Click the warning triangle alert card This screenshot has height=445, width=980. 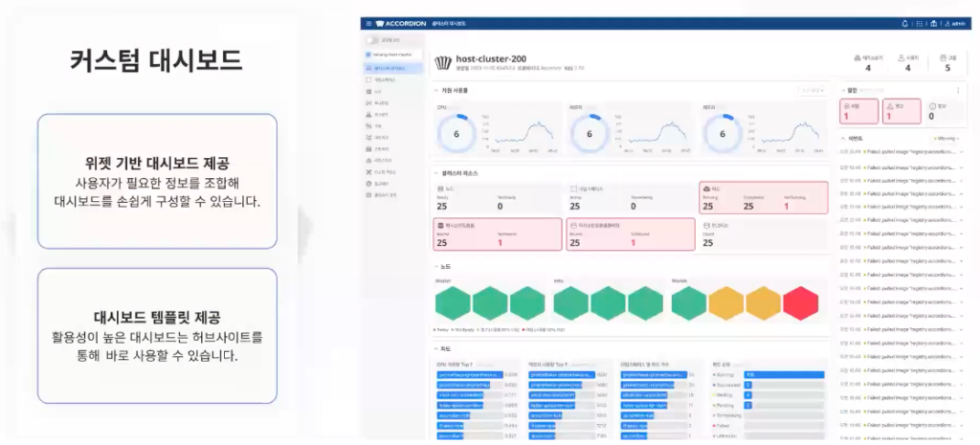pyautogui.click(x=900, y=111)
